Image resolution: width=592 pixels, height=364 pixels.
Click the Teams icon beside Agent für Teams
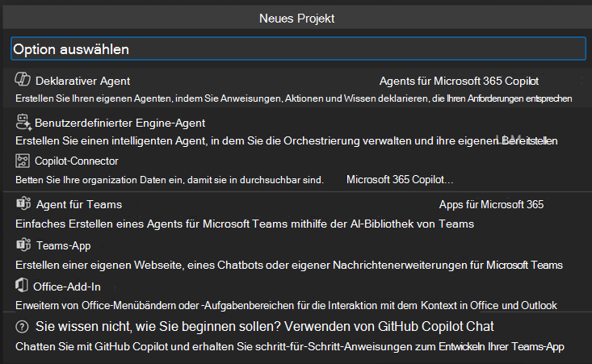23,203
